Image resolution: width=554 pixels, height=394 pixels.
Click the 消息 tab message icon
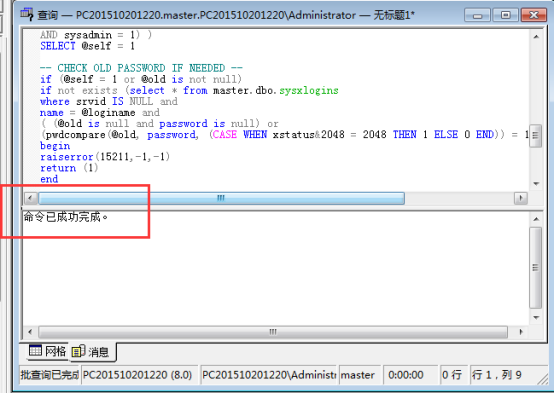pyautogui.click(x=78, y=351)
